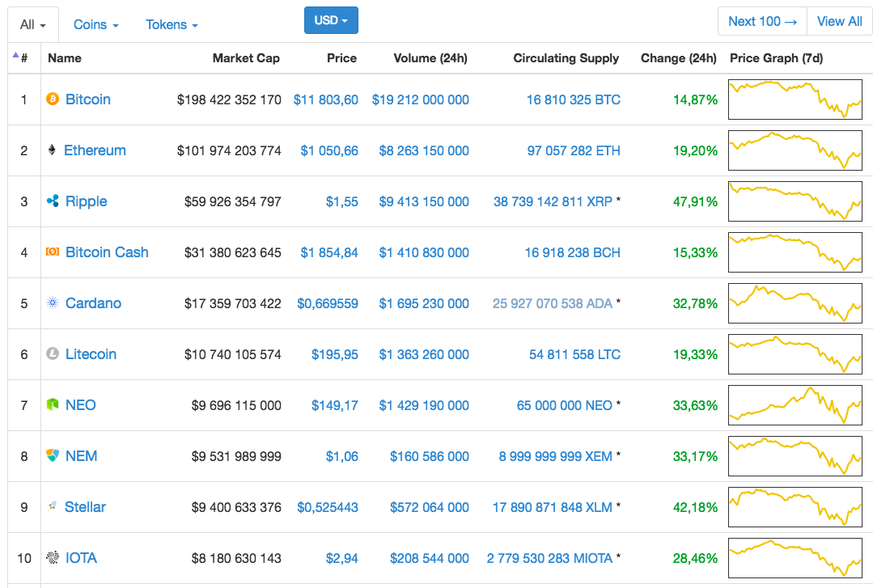Click the Next 100 button
Image resolution: width=873 pixels, height=588 pixels.
click(x=761, y=21)
